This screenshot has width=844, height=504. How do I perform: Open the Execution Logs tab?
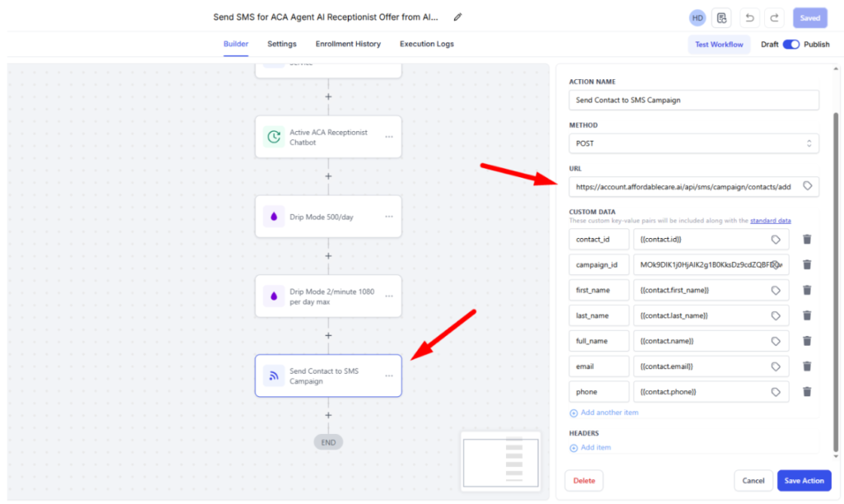pos(426,44)
